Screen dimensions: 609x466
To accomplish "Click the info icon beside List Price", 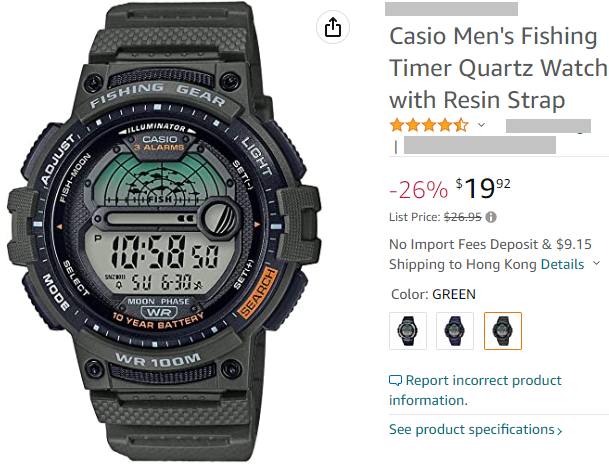I will pyautogui.click(x=492, y=217).
